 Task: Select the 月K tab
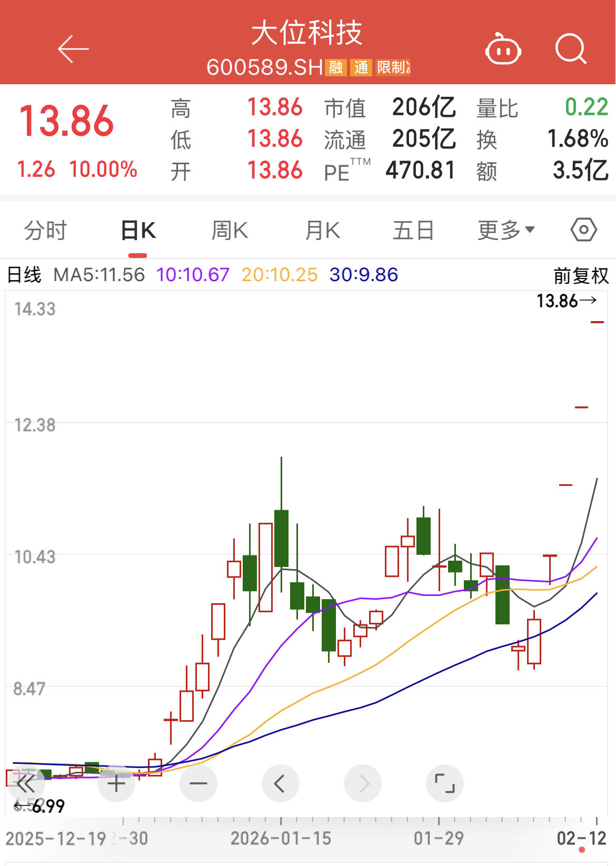pos(323,230)
